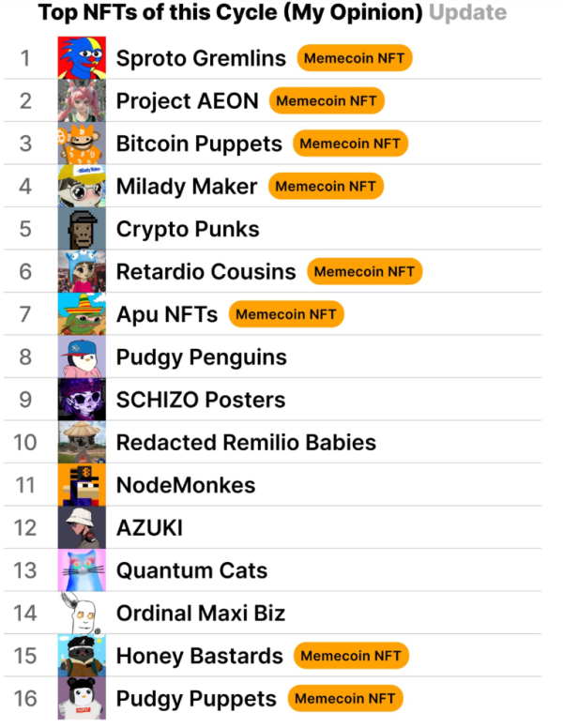The height and width of the screenshot is (728, 563).
Task: Open the AZUKI character thumbnail
Action: pyautogui.click(x=82, y=528)
